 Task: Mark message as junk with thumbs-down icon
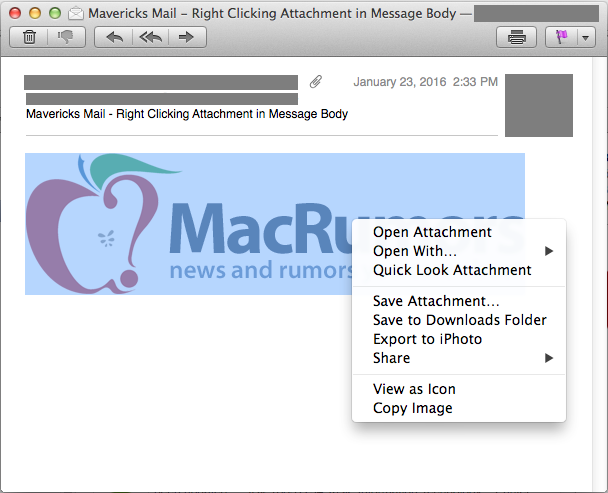[66, 37]
